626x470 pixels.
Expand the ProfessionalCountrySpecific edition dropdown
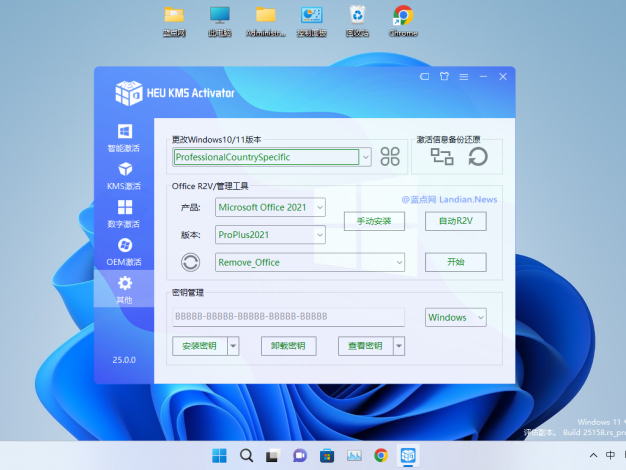click(366, 157)
